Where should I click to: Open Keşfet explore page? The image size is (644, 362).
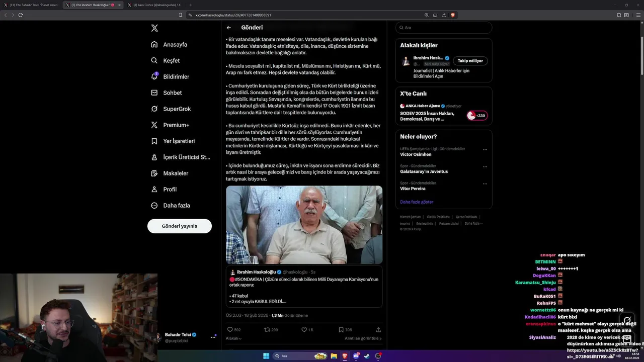[166, 60]
